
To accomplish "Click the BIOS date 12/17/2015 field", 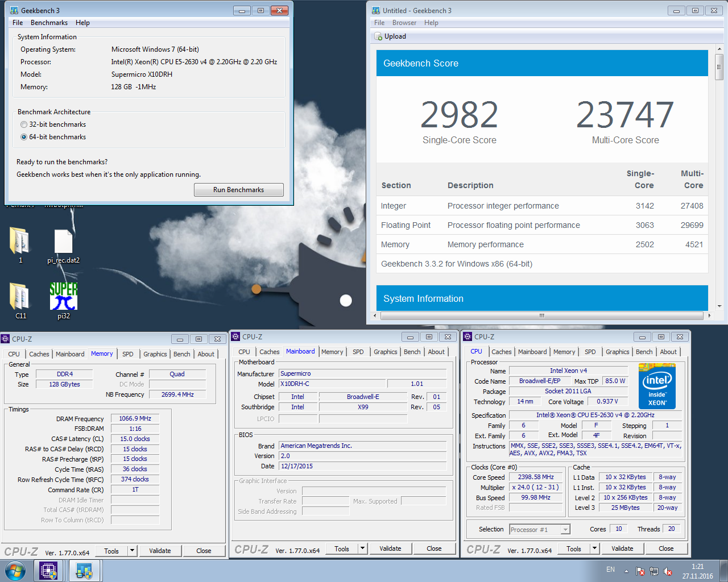I will [x=362, y=466].
